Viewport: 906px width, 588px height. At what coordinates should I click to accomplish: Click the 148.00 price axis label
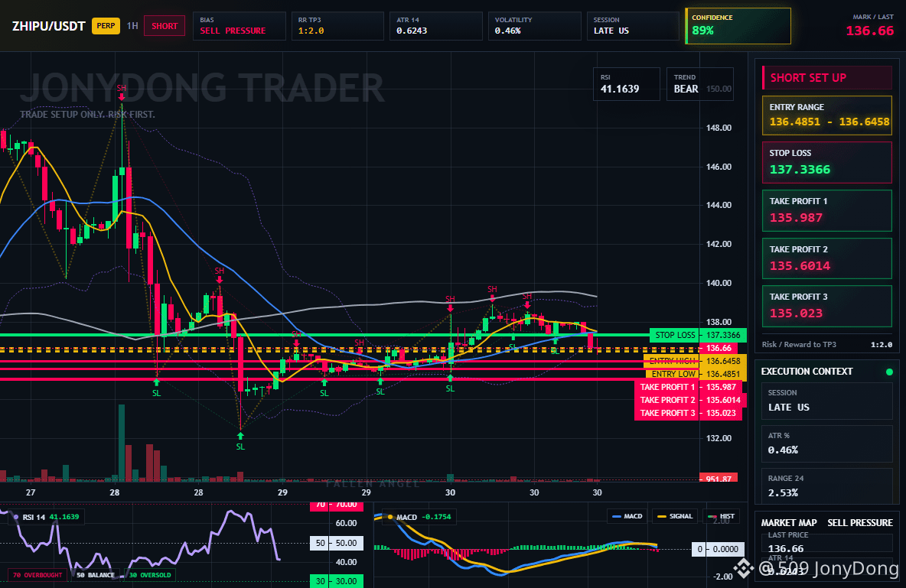click(719, 128)
